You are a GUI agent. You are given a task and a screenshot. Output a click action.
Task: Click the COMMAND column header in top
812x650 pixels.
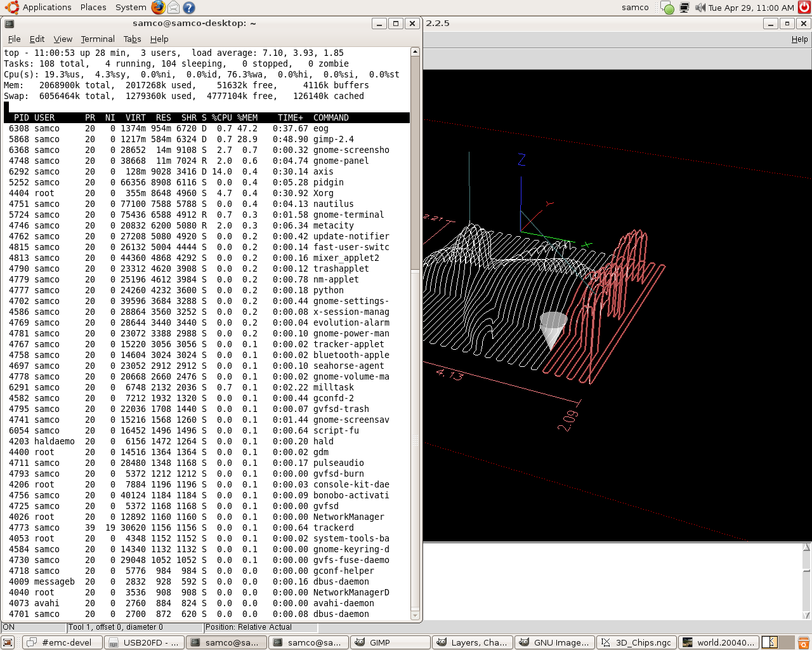coord(331,117)
